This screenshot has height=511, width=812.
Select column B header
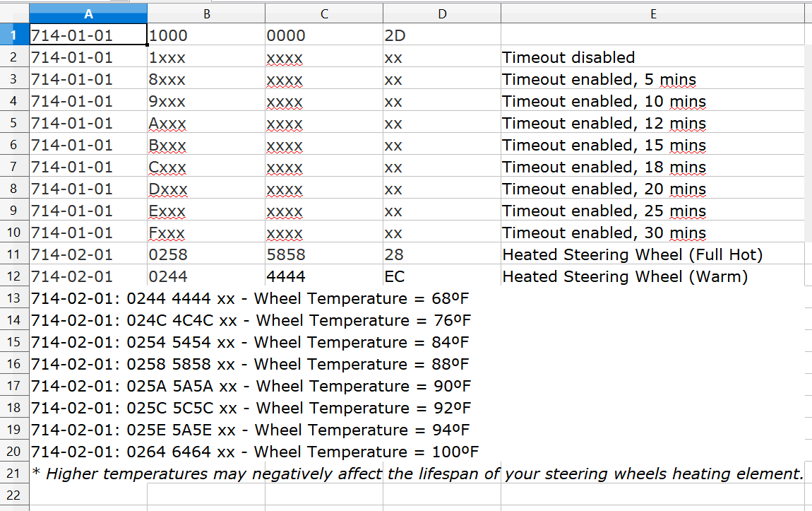206,14
